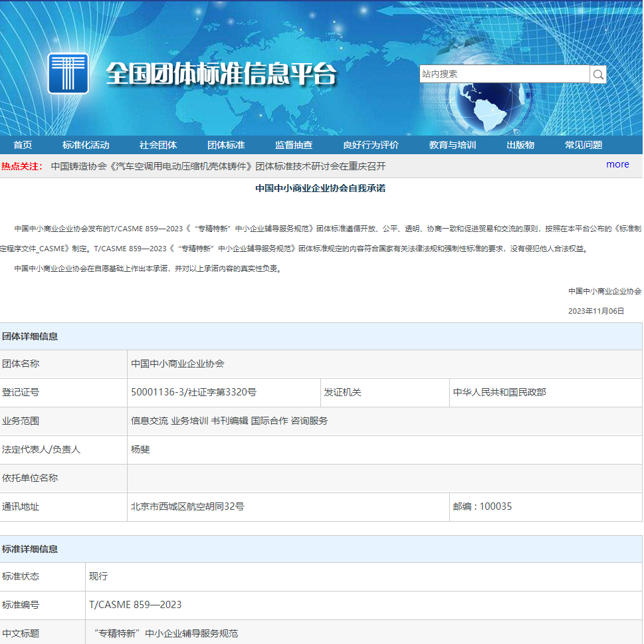The image size is (644, 644).
Task: Select the legal representative name 杨斐
Action: 140,449
